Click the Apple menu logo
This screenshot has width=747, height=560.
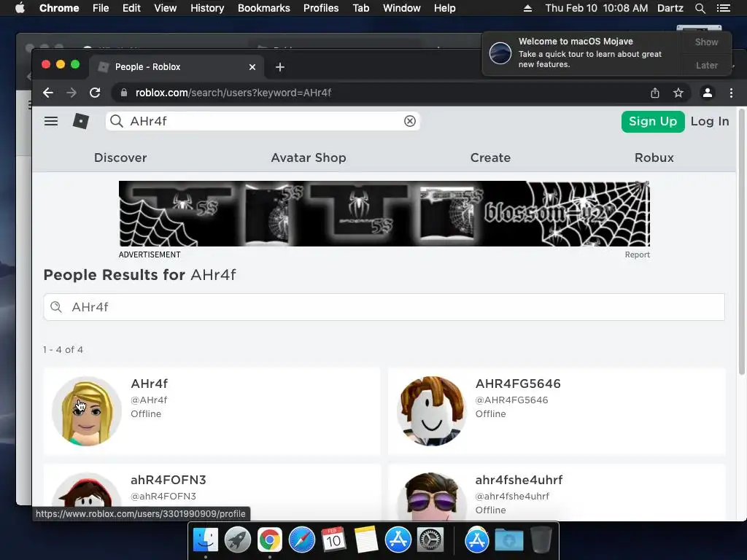20,8
